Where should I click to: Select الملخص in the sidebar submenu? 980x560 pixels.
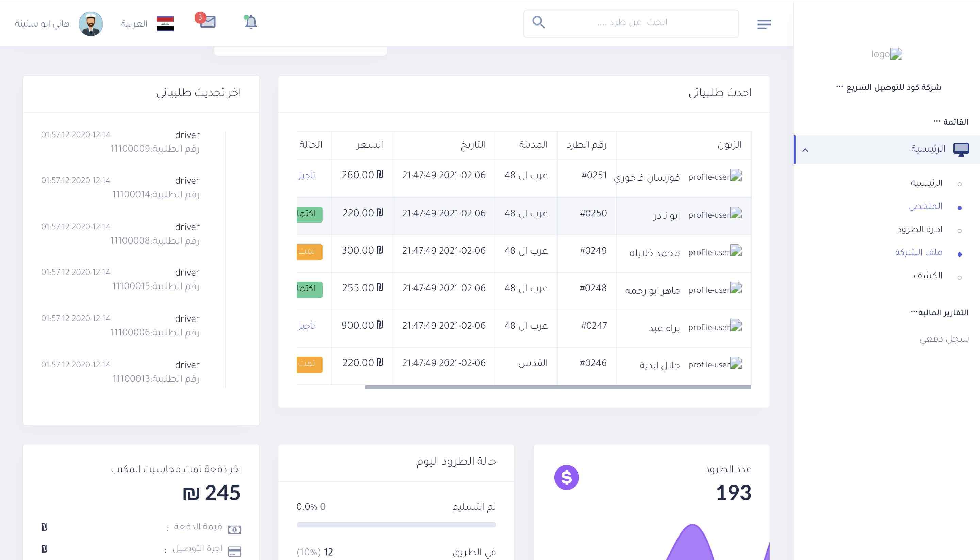click(x=925, y=206)
